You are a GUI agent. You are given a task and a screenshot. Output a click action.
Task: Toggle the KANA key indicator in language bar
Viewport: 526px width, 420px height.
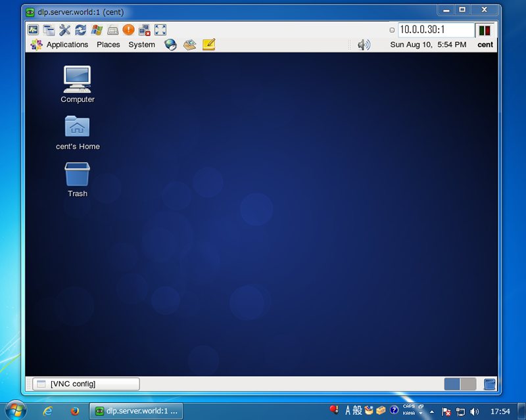[x=408, y=413]
